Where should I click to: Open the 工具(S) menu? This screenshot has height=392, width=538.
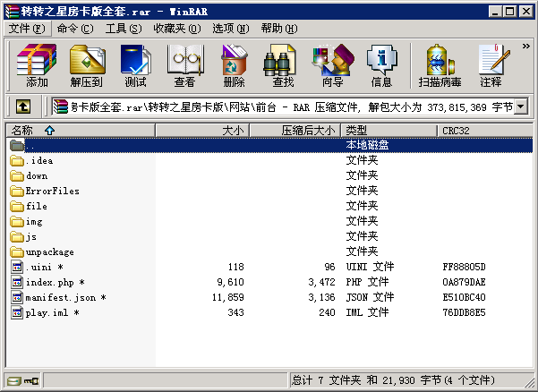(124, 29)
